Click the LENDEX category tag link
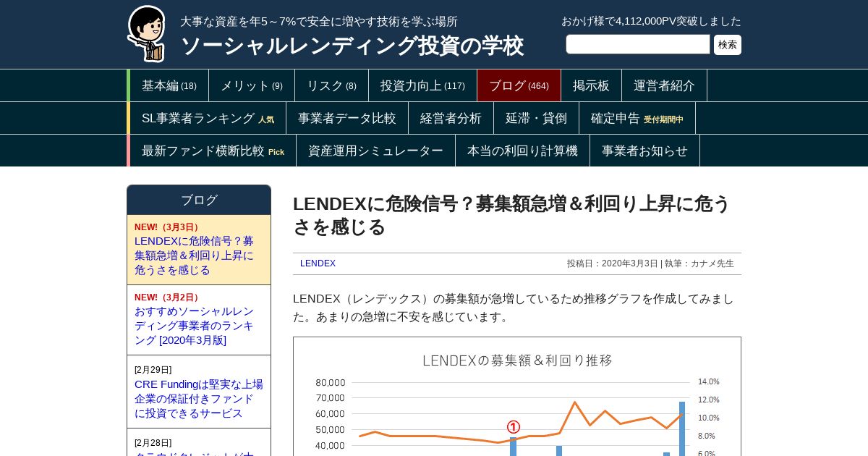This screenshot has height=456, width=868. tap(318, 263)
